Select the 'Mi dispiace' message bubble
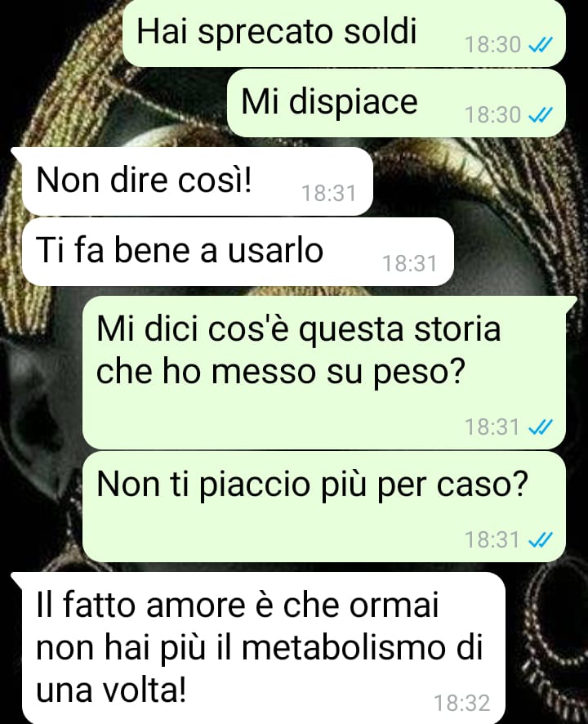The height and width of the screenshot is (724, 588). [x=396, y=103]
